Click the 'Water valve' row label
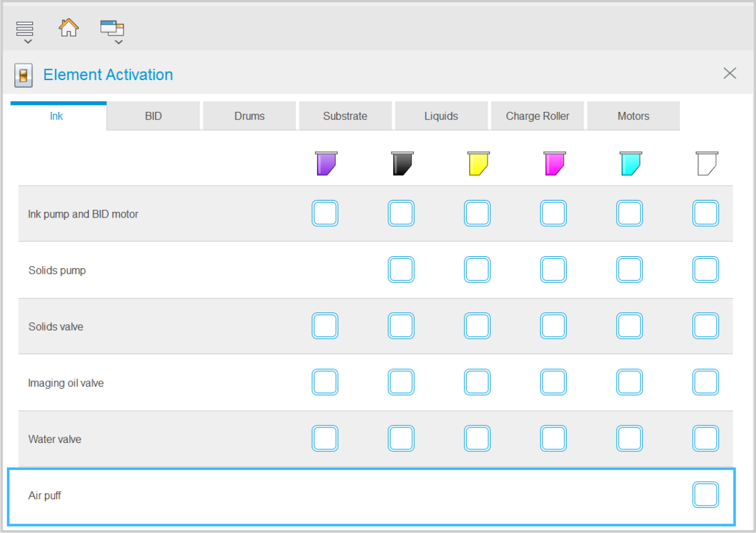The height and width of the screenshot is (533, 756). click(x=54, y=439)
